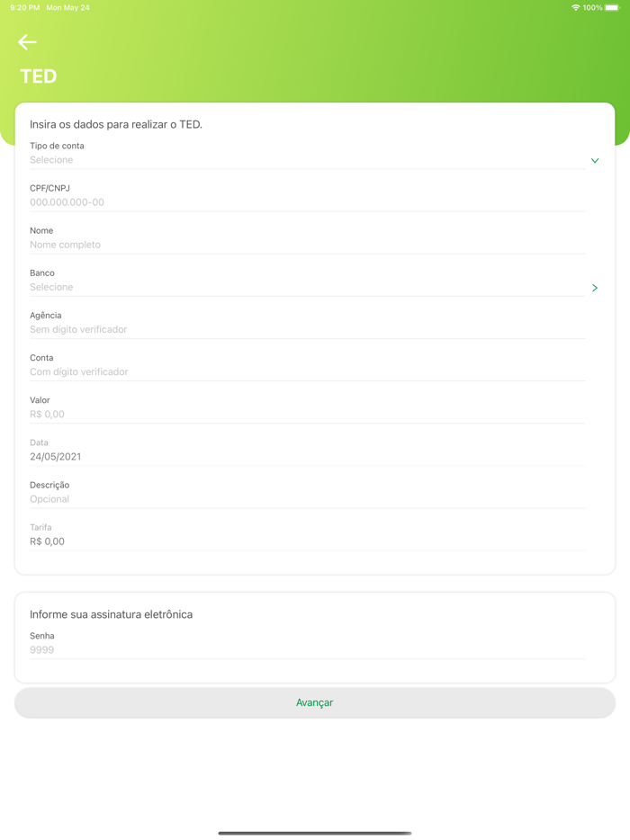The image size is (630, 840).
Task: Tap the clock time in status bar
Action: (x=24, y=8)
